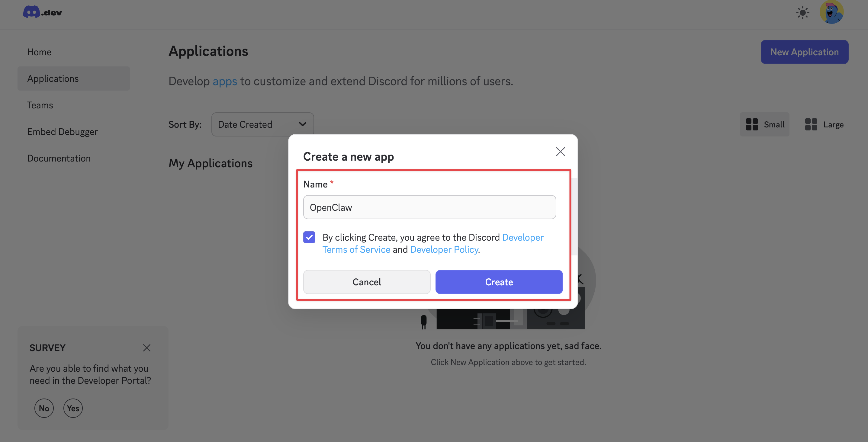This screenshot has height=442, width=868.
Task: Click the Sort By dropdown chevron
Action: coord(302,124)
